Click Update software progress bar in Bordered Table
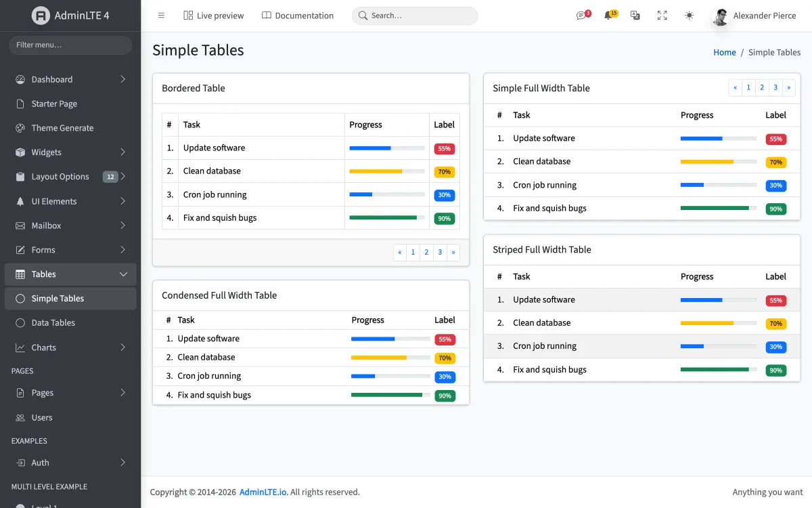812x508 pixels. (387, 148)
